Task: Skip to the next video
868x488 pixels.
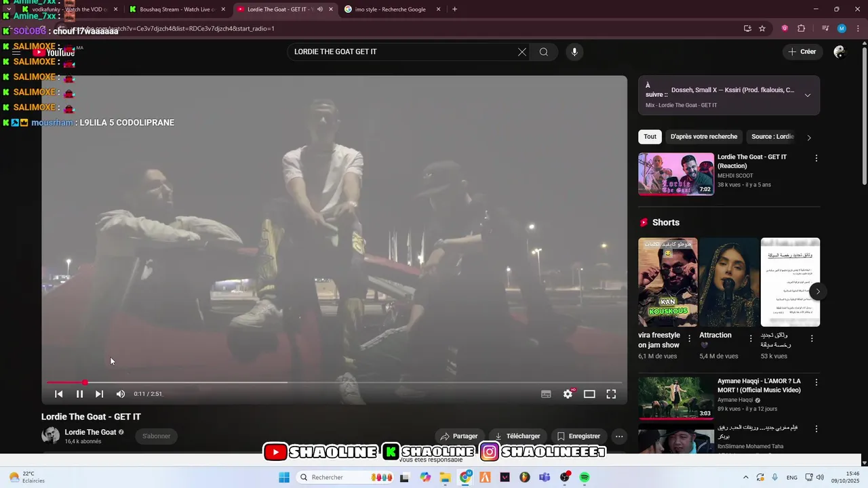Action: pyautogui.click(x=99, y=394)
